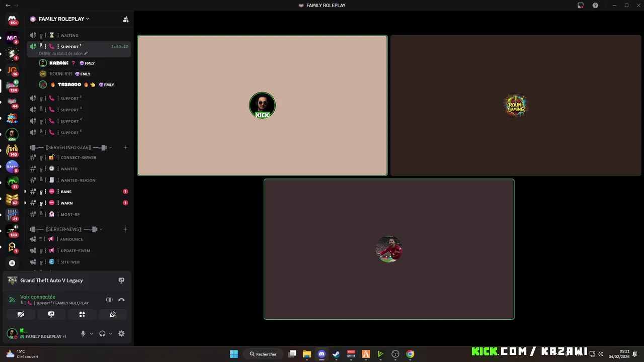Open File Explorer from taskbar
The image size is (644, 362).
pyautogui.click(x=307, y=354)
